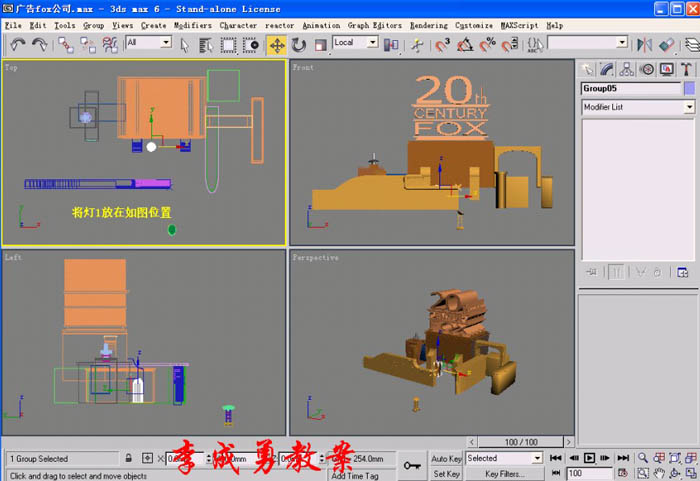Open the Named Selection Sets editor icon
700x481 pixels.
point(535,45)
